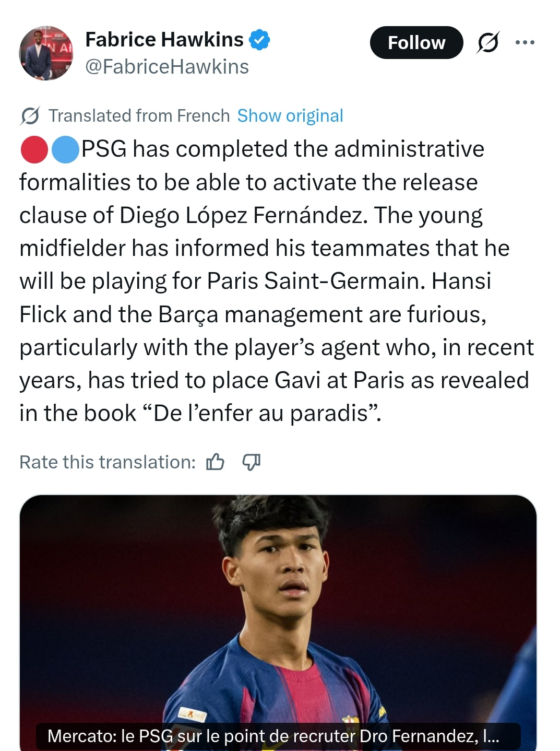The height and width of the screenshot is (751, 560).
Task: Click the blue circle emoji
Action: [x=65, y=149]
